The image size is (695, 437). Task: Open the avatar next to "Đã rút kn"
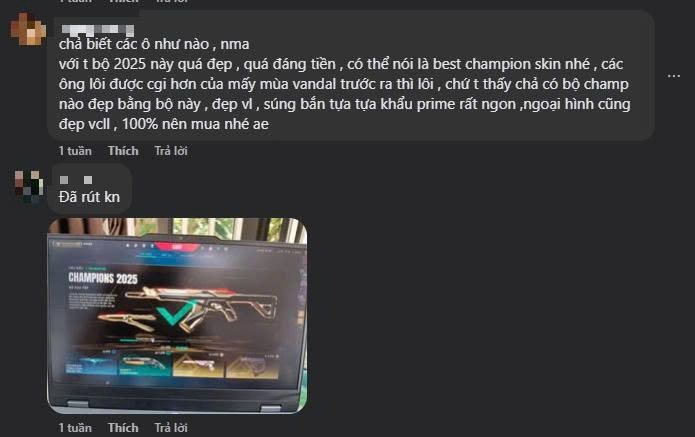(29, 186)
